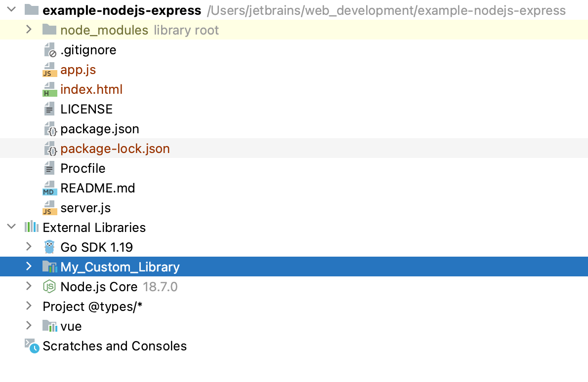588x382 pixels.
Task: Click the app.js JavaScript file icon
Action: [49, 70]
